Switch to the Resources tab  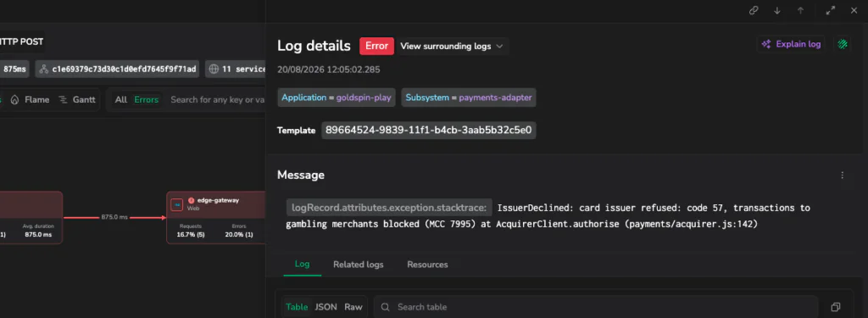[427, 265]
